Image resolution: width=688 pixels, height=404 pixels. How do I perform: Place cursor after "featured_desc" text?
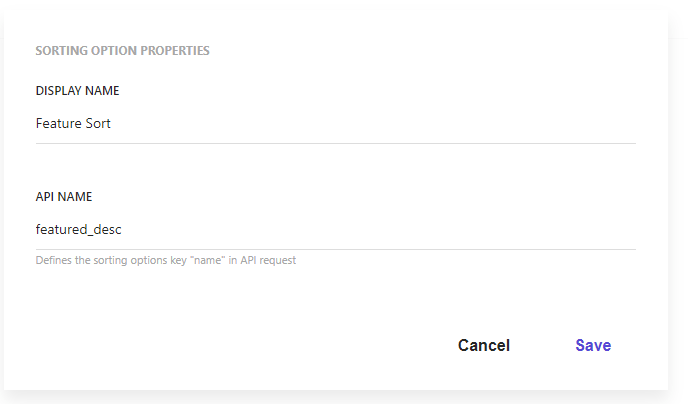(123, 230)
